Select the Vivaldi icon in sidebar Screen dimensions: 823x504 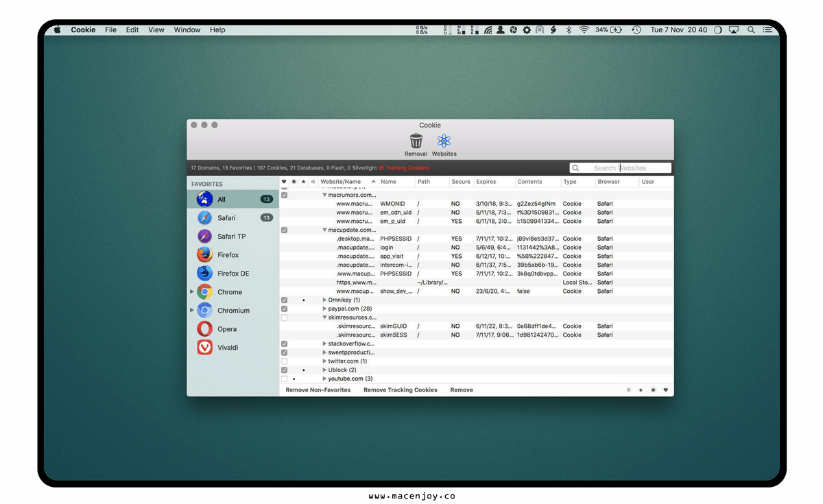pyautogui.click(x=204, y=348)
